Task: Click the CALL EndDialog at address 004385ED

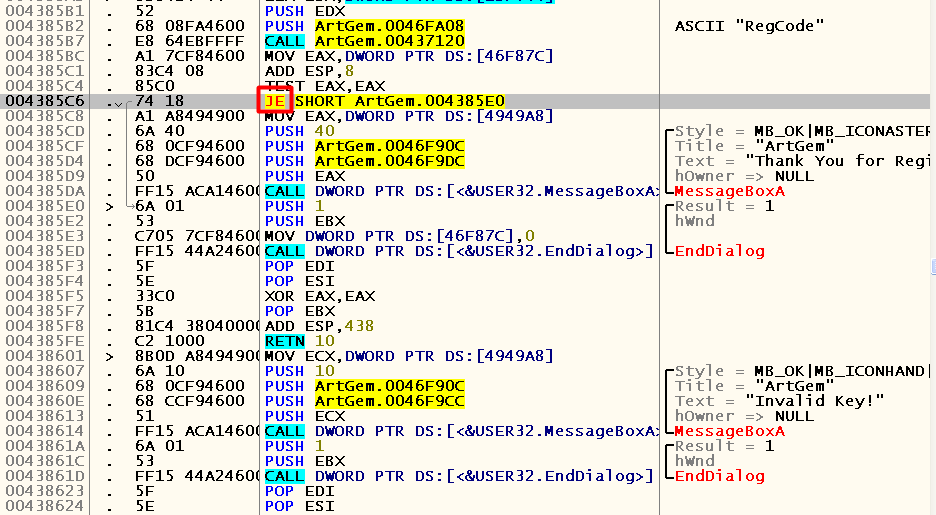Action: coord(459,251)
